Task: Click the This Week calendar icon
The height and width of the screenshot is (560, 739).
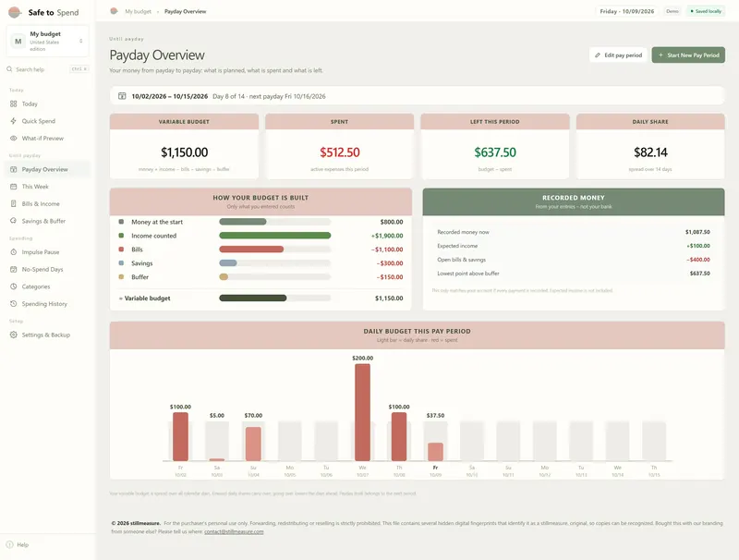Action: tap(13, 187)
